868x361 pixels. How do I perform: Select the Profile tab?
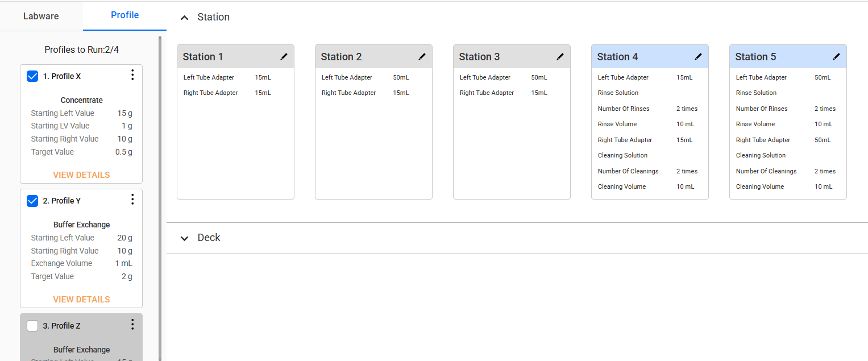click(x=124, y=15)
